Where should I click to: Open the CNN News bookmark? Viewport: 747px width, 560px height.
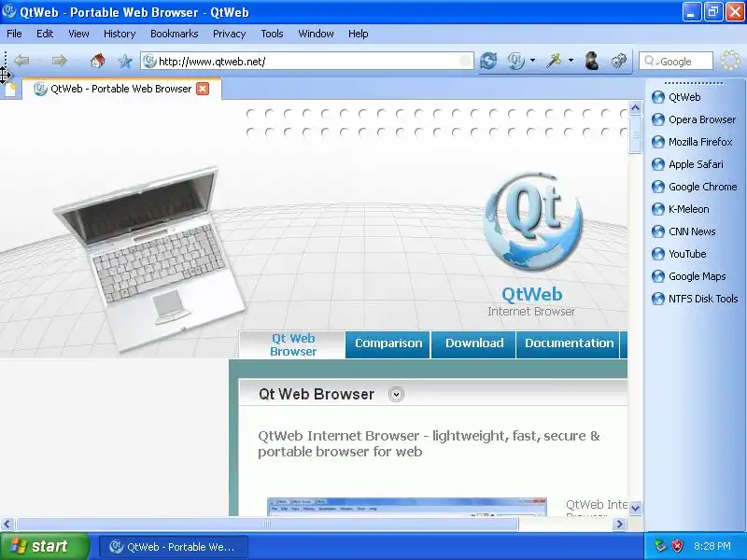684,231
